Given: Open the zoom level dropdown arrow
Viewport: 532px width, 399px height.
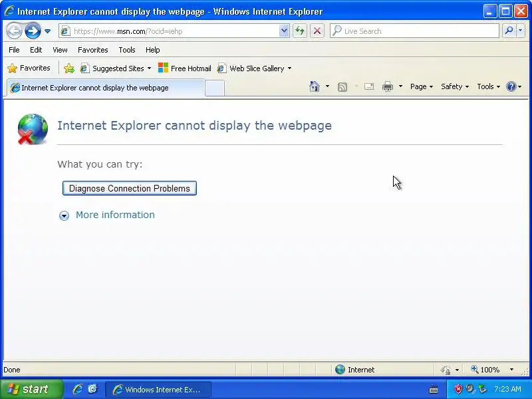Looking at the screenshot, I should pyautogui.click(x=511, y=370).
